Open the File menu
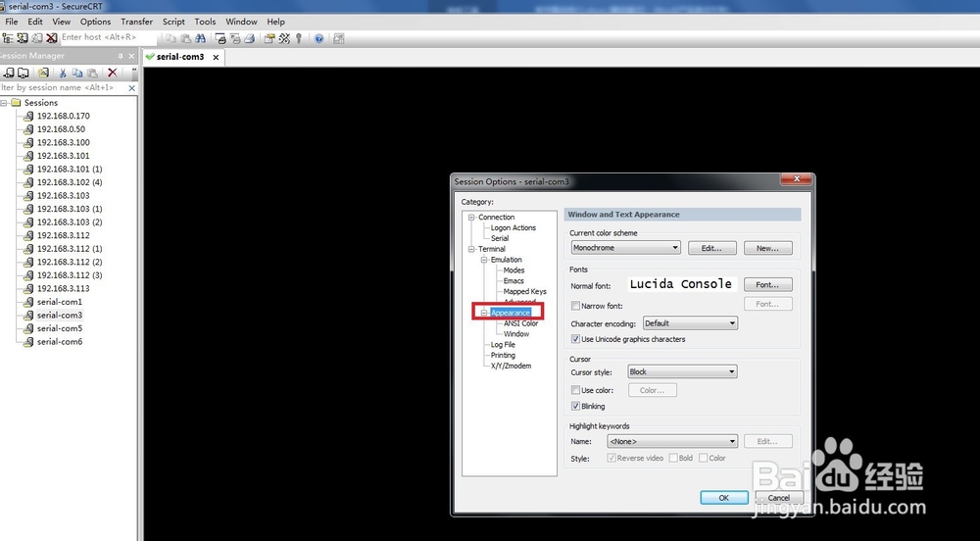The width and height of the screenshot is (980, 541). click(11, 22)
